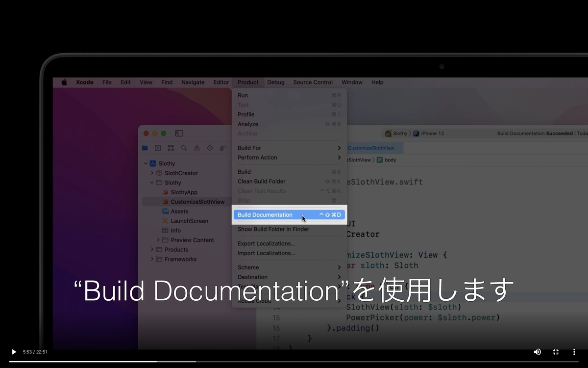588x368 pixels.
Task: Show the Find navigator magnifier icon
Action: point(184,148)
